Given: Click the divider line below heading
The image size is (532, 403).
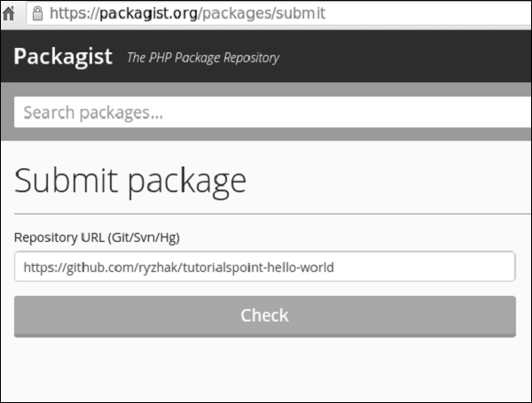Looking at the screenshot, I should pos(266,213).
